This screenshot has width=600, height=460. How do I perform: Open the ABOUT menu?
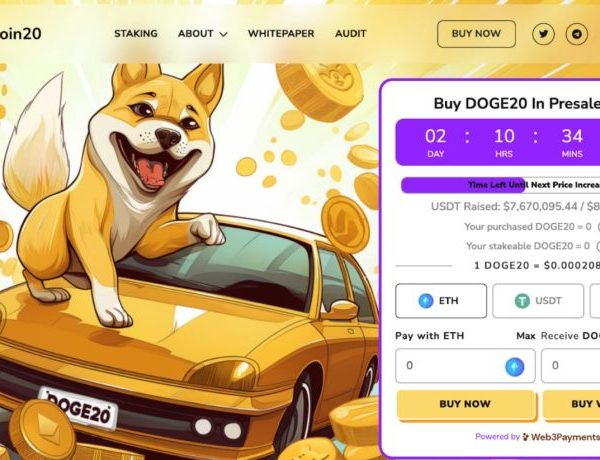(202, 34)
